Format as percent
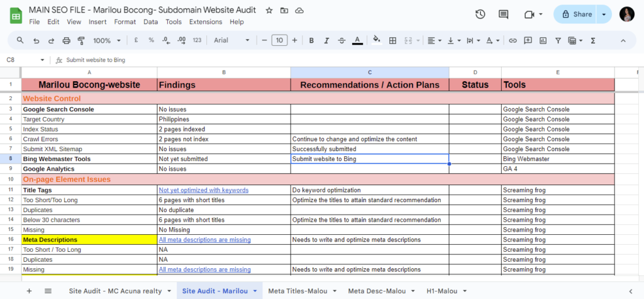This screenshot has height=299, width=644. click(151, 40)
